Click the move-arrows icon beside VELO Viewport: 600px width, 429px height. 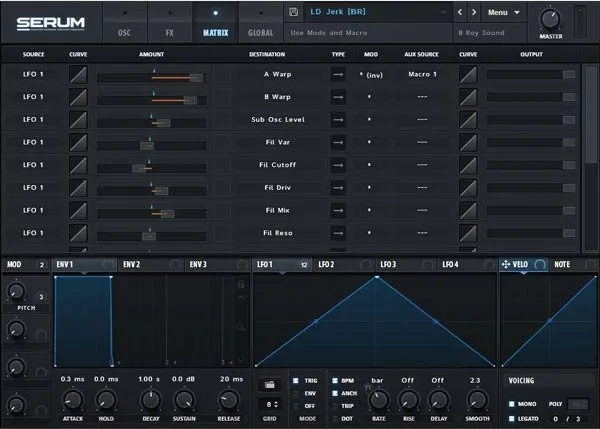click(x=505, y=264)
